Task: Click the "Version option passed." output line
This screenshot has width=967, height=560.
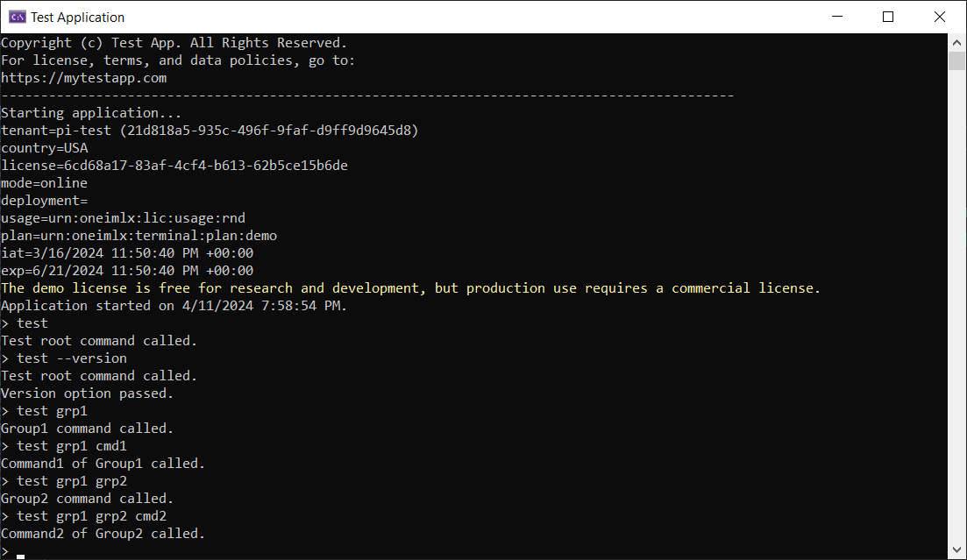Action: coord(87,393)
